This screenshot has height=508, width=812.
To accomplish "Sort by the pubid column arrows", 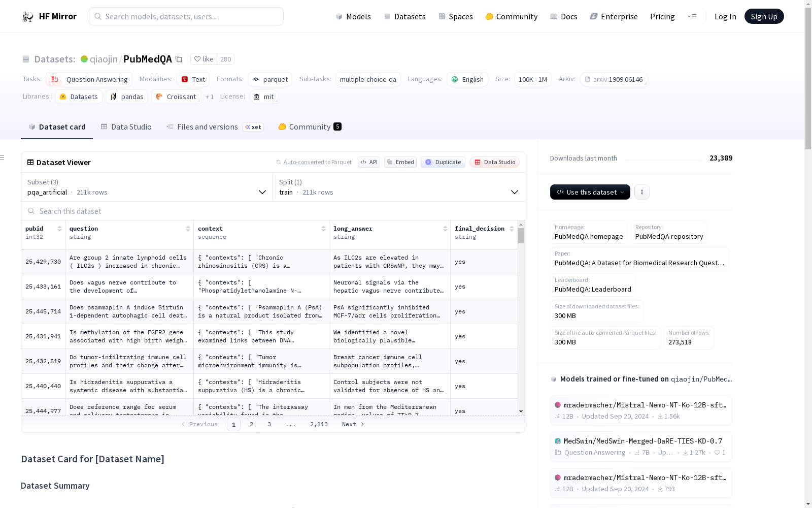I will (x=59, y=229).
